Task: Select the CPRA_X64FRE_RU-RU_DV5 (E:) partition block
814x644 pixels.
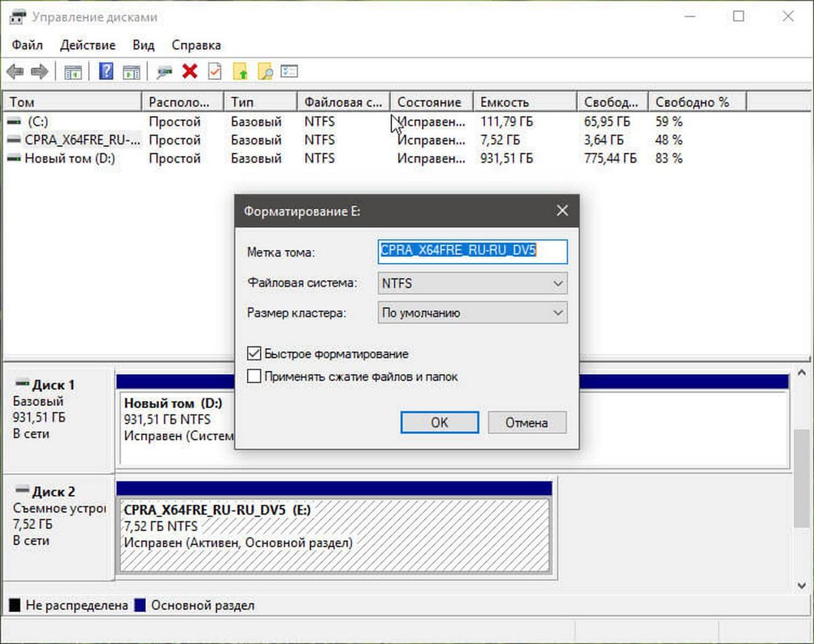Action: pos(334,535)
